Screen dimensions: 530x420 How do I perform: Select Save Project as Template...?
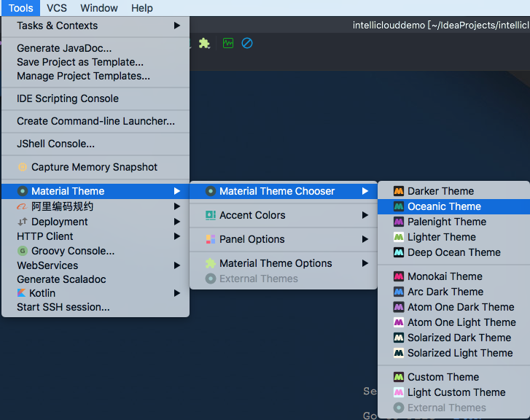tap(80, 62)
